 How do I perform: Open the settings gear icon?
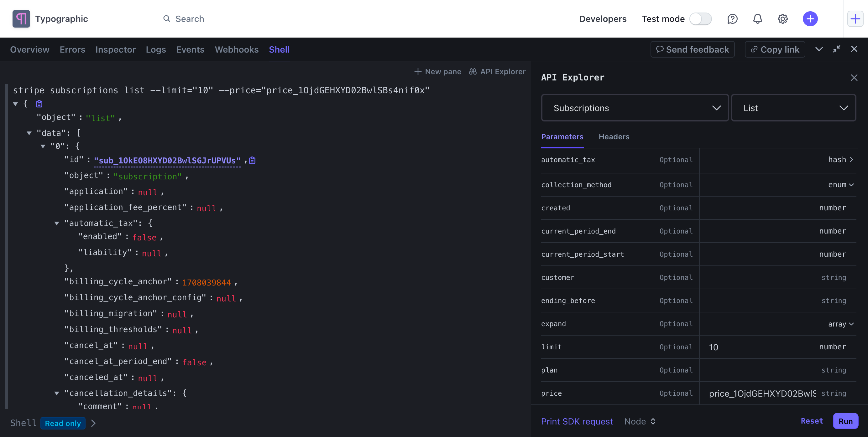click(783, 19)
